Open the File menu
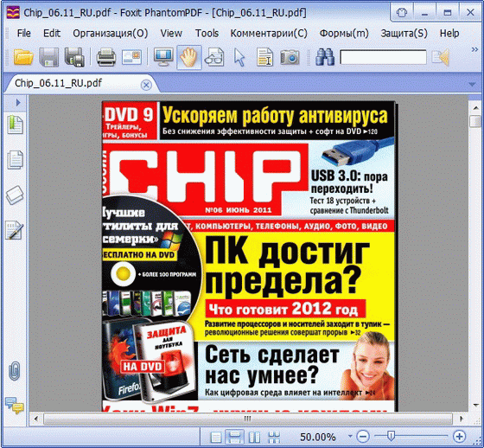 click(24, 34)
